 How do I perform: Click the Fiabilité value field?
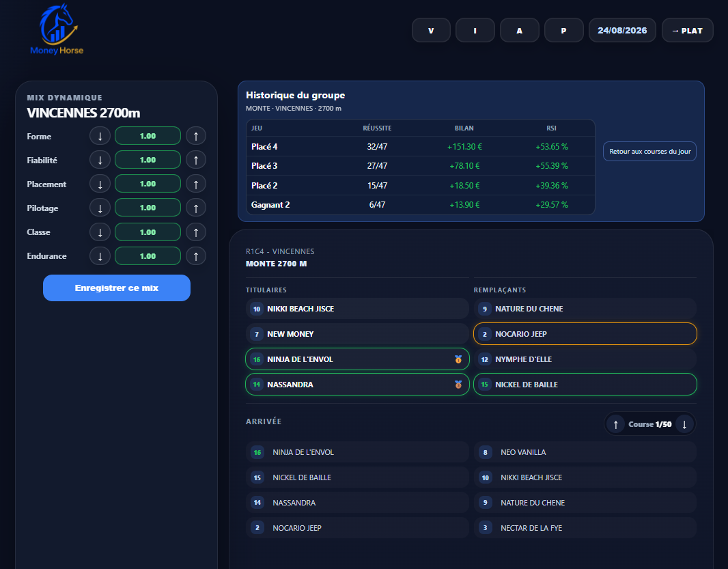click(x=148, y=160)
